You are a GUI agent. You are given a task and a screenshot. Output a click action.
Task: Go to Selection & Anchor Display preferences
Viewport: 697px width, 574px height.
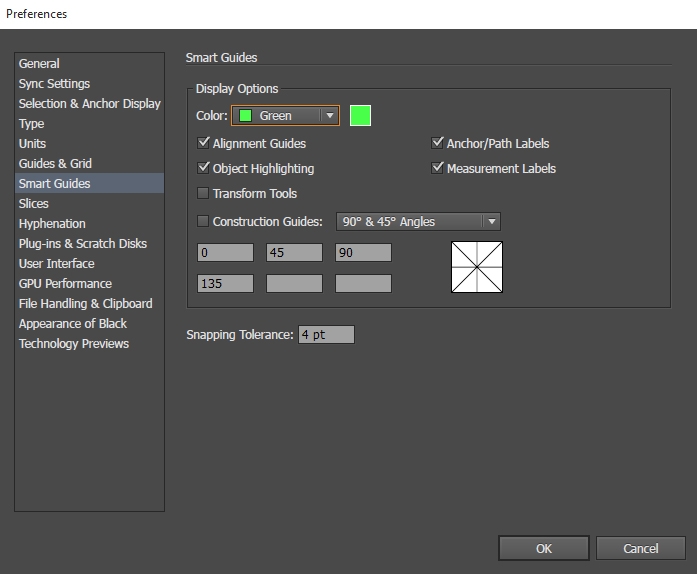89,104
